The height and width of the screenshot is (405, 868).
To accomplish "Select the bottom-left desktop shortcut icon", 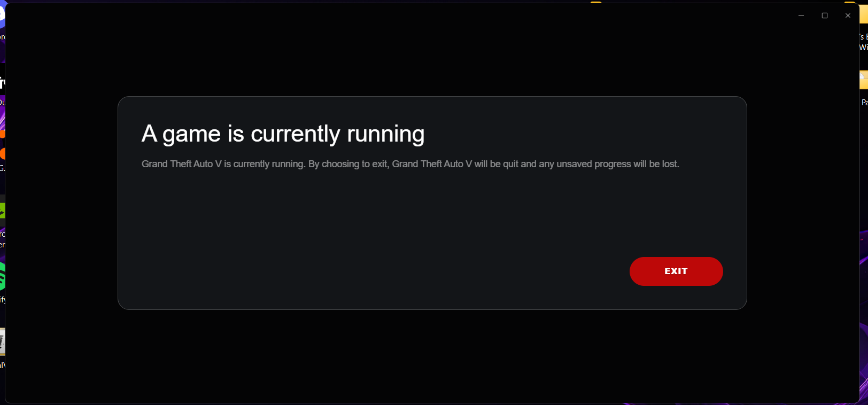I will 2,342.
